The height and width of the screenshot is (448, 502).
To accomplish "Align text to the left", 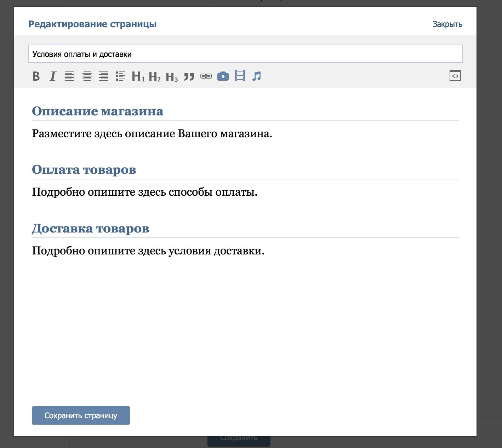I will (70, 76).
